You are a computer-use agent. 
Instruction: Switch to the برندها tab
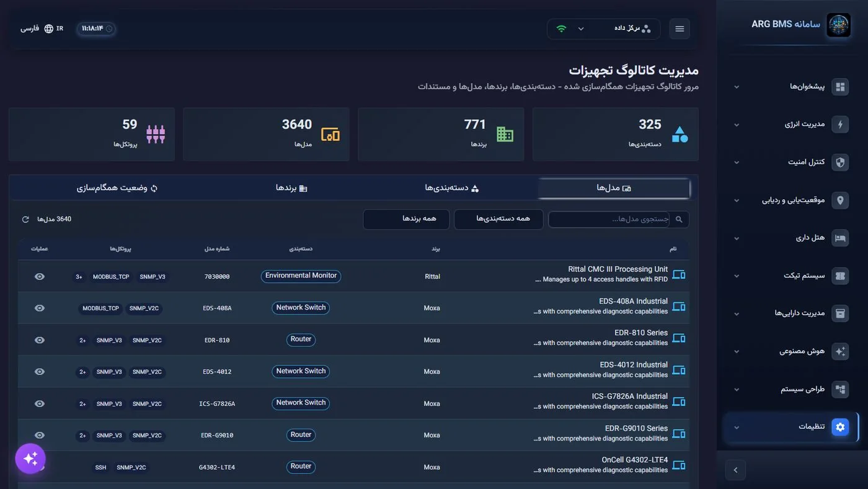coord(291,188)
